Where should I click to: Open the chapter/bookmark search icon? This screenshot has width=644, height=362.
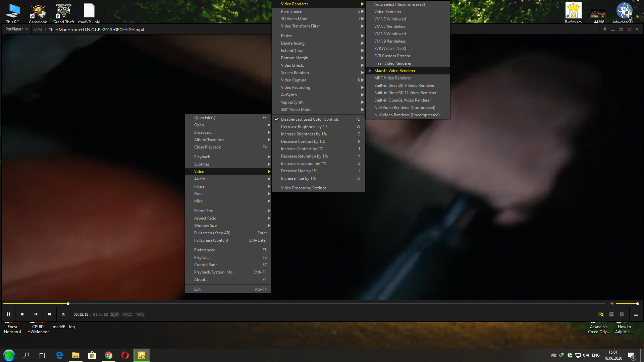(x=601, y=314)
